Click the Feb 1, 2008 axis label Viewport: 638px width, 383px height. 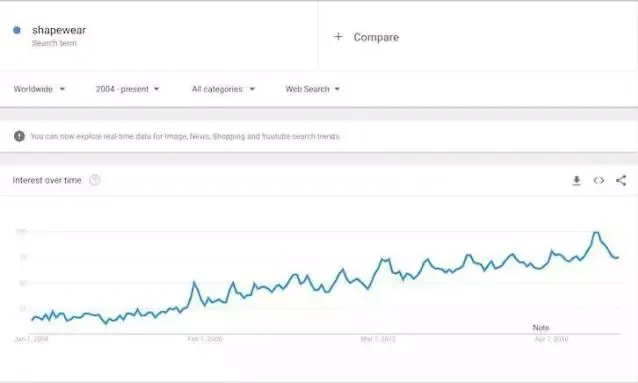[x=205, y=339]
